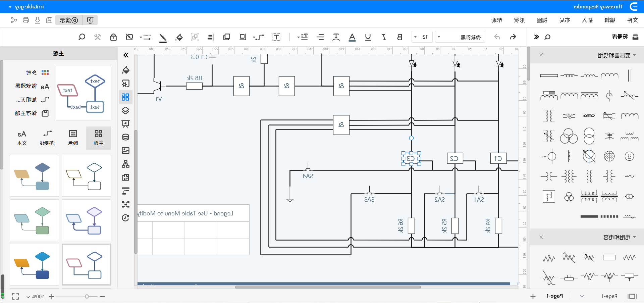Open the 文件 menu

point(632,20)
